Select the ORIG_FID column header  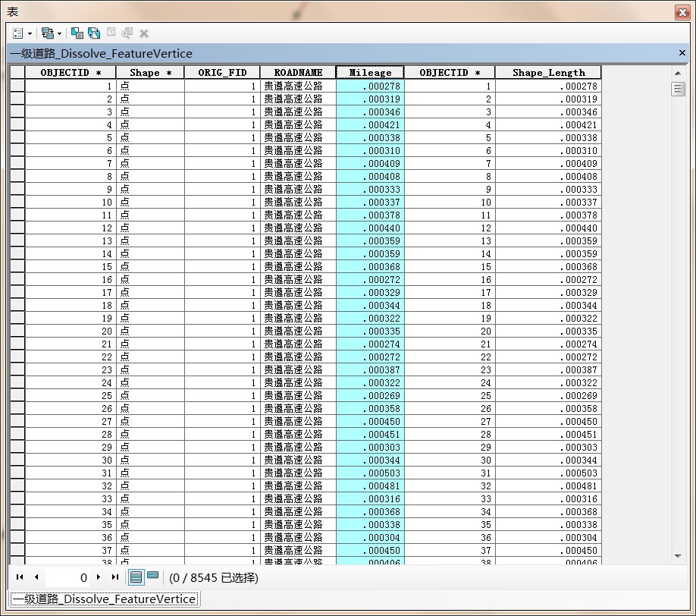coord(222,72)
